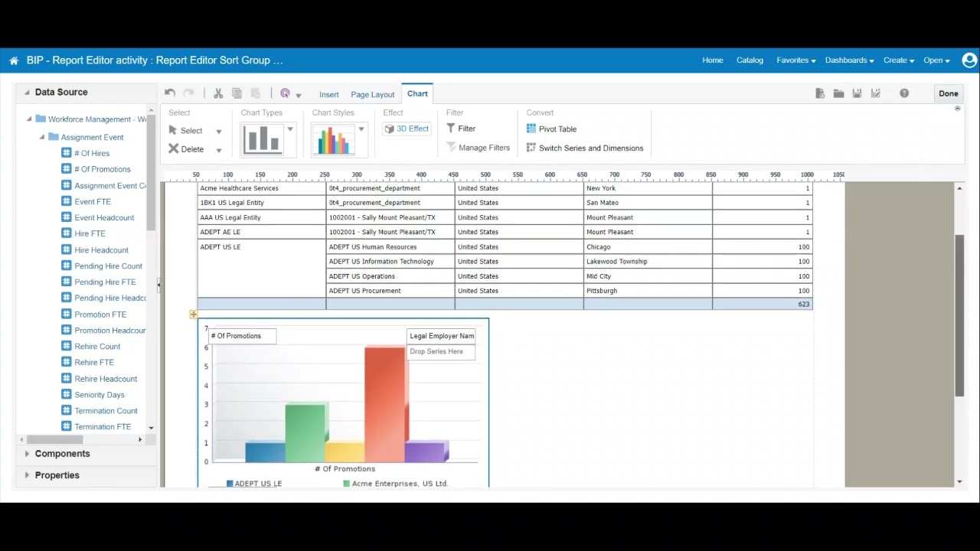The image size is (980, 551).
Task: Click the Filter funnel button
Action: coord(461,129)
